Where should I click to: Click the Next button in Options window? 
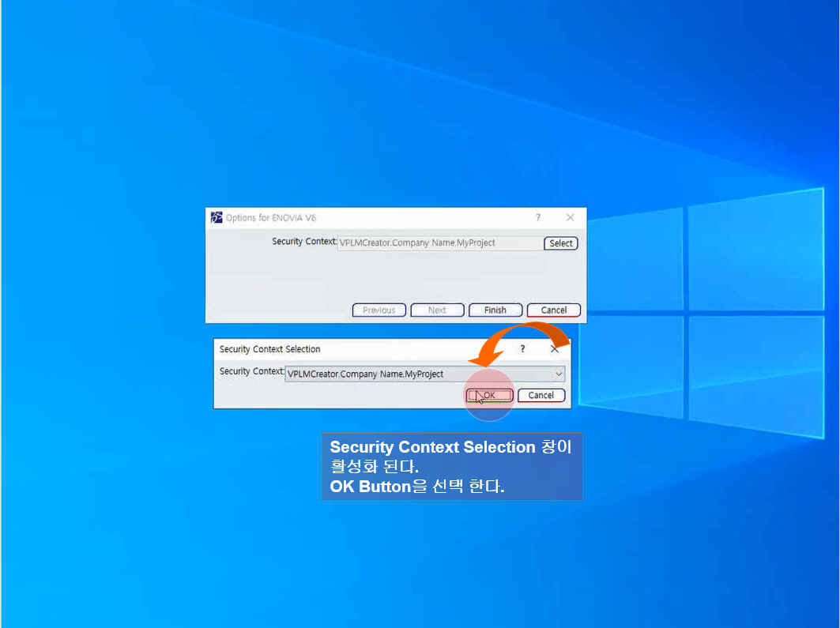pos(437,310)
